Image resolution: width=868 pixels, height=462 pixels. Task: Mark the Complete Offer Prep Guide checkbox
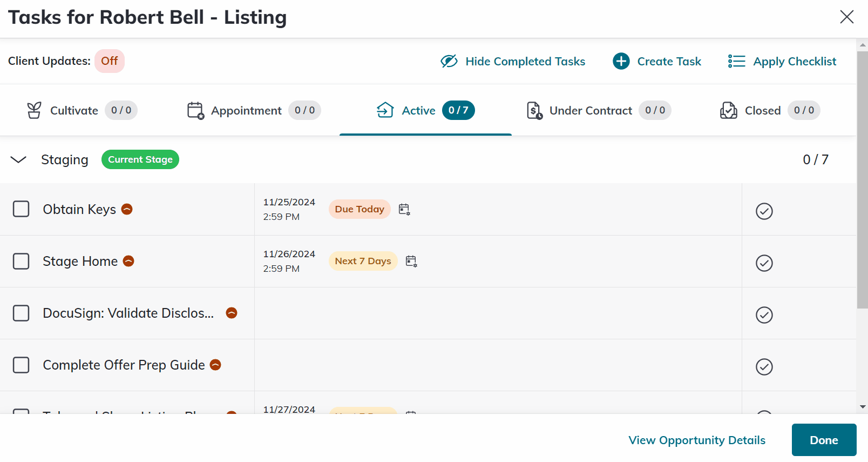click(21, 365)
